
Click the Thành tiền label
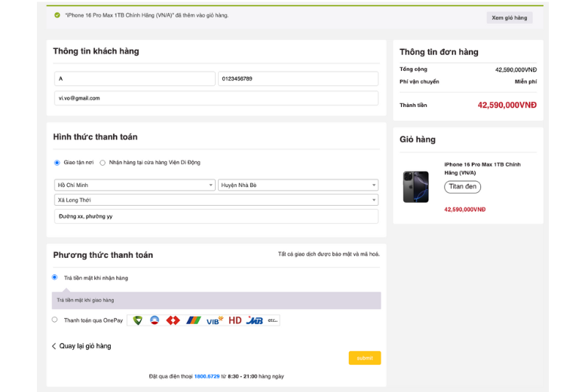413,105
